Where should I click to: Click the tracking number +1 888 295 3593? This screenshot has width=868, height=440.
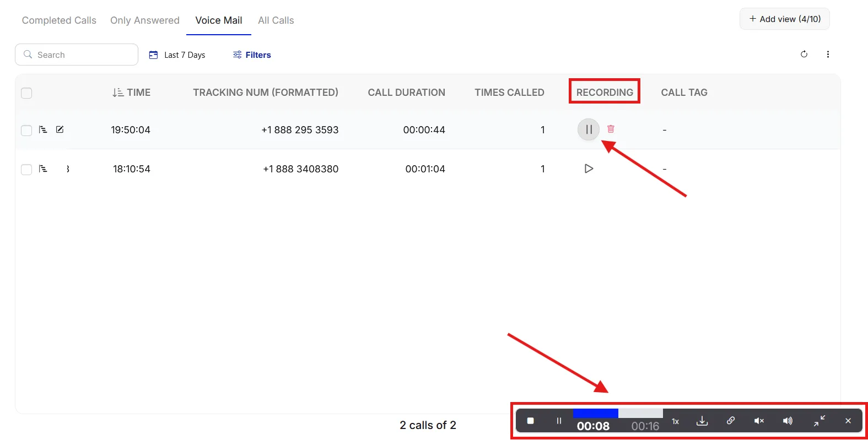coord(300,130)
